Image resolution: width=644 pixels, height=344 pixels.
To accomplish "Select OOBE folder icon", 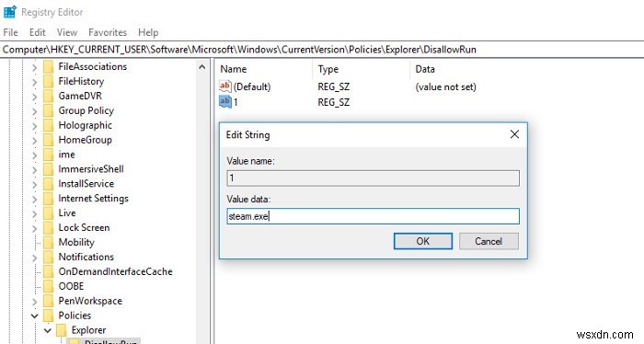I will coord(49,286).
